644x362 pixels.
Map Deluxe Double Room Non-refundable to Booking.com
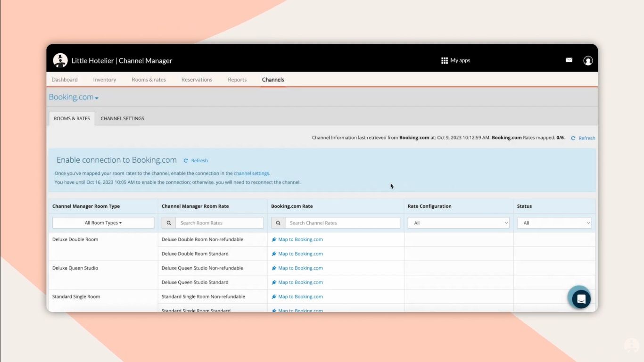click(300, 239)
